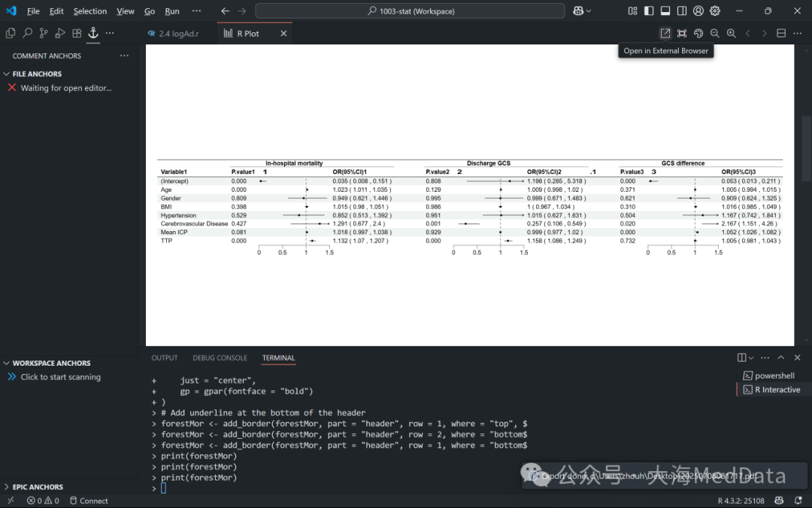Screen dimensions: 812x508
Task: Click to start scanning workspace anchors
Action: [61, 377]
